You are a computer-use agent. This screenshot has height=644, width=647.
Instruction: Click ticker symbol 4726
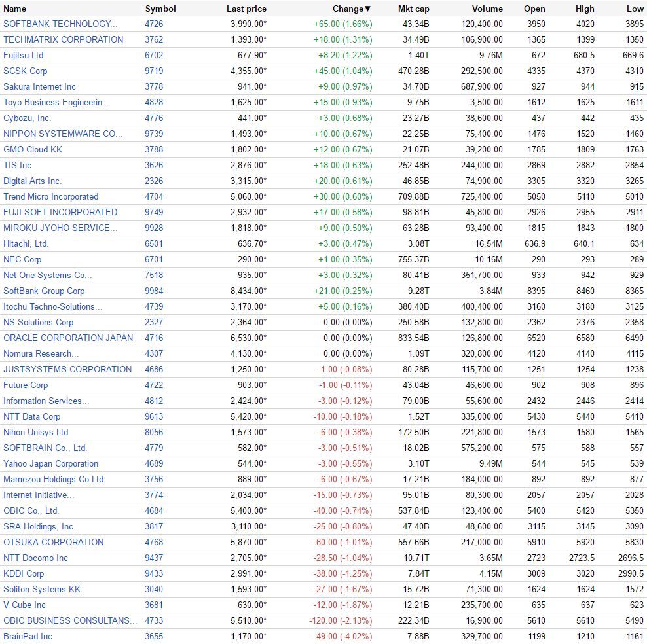pyautogui.click(x=154, y=24)
